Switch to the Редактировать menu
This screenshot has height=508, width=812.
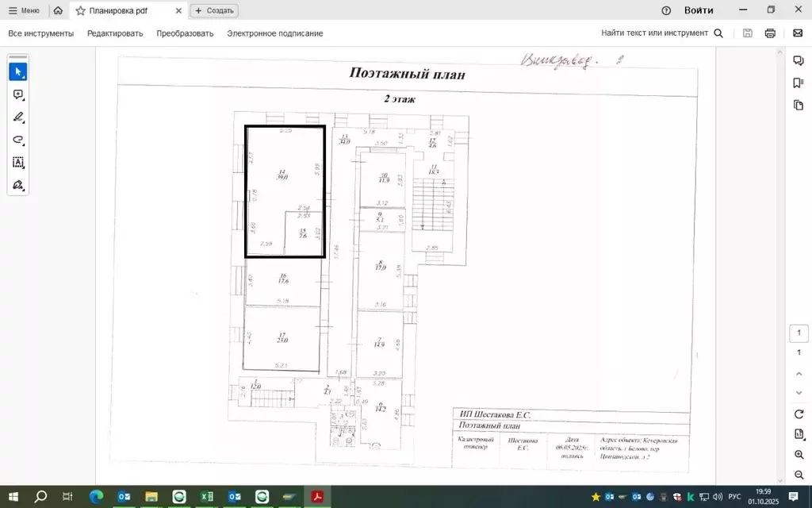click(115, 33)
